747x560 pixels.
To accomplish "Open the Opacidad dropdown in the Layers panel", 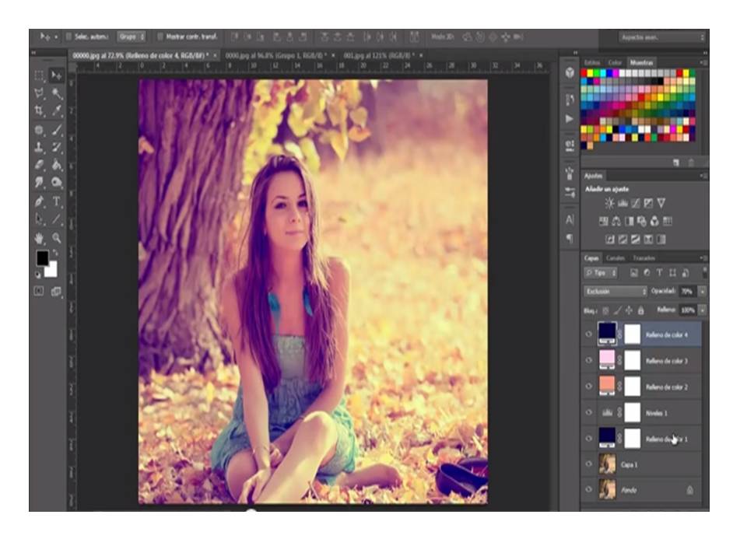I will pos(702,291).
